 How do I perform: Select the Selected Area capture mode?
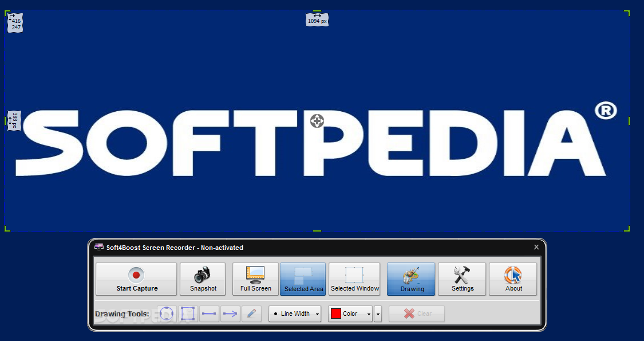pos(303,279)
